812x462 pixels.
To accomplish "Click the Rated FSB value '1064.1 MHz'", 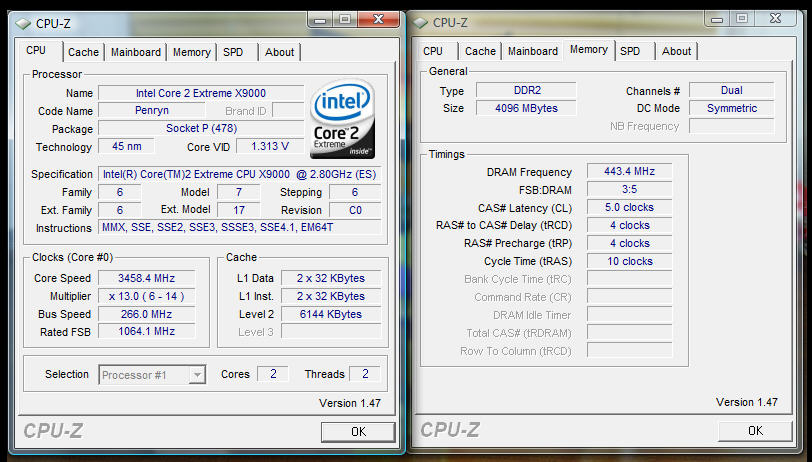I will pyautogui.click(x=147, y=331).
